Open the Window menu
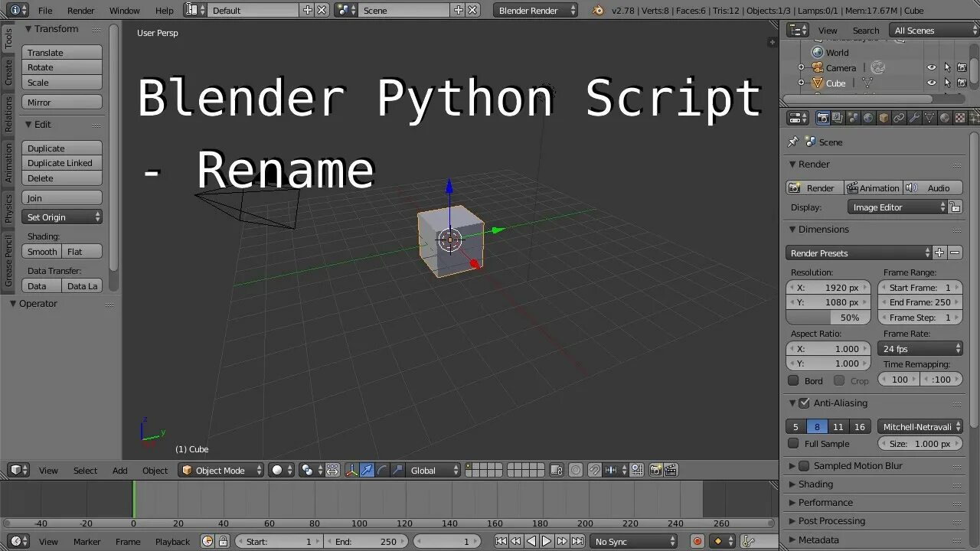The width and height of the screenshot is (980, 551). click(124, 10)
